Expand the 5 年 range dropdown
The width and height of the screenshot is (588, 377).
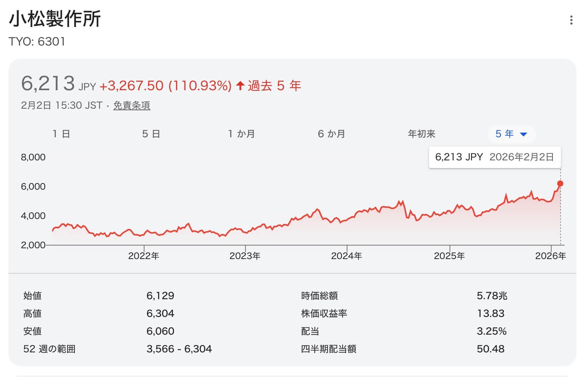(x=511, y=134)
